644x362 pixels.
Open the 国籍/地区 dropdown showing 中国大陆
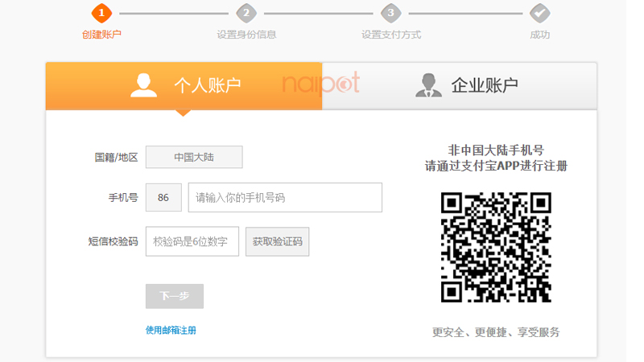click(x=194, y=157)
